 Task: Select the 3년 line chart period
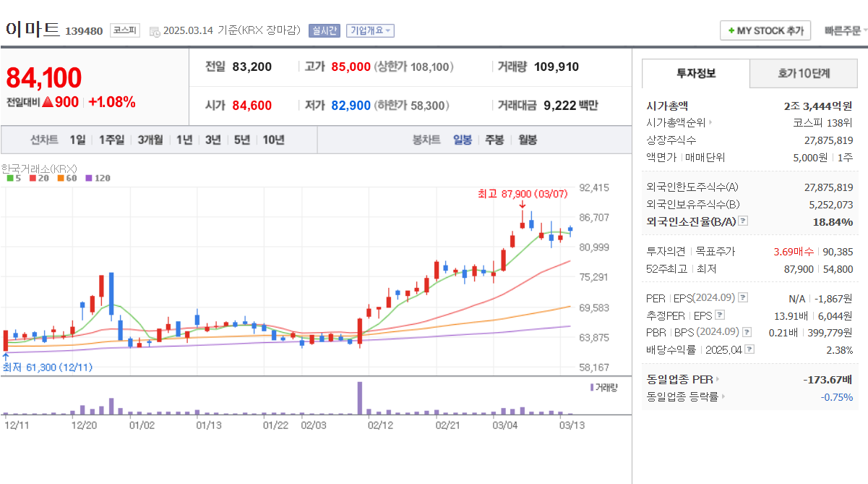click(212, 140)
